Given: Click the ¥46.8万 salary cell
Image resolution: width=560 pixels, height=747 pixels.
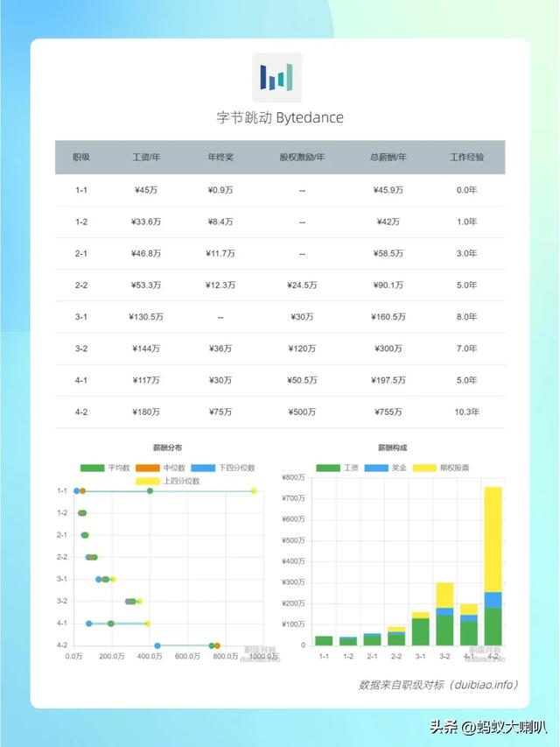Looking at the screenshot, I should click(146, 253).
